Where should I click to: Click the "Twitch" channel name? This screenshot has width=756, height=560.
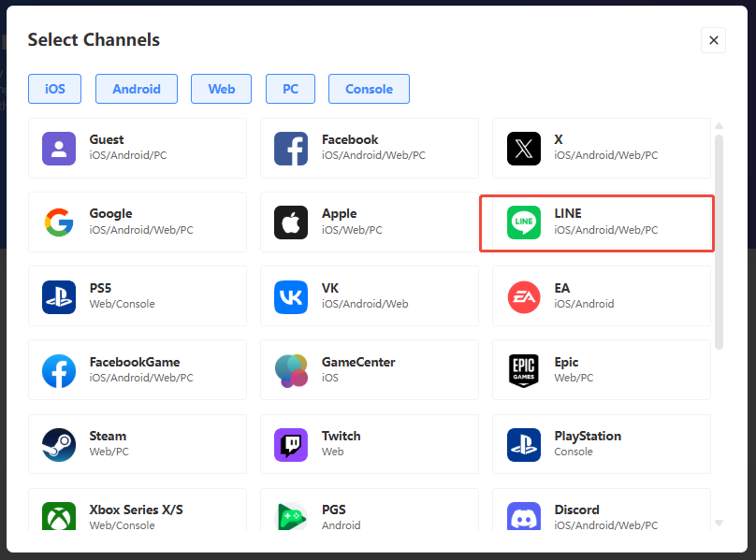click(x=341, y=437)
